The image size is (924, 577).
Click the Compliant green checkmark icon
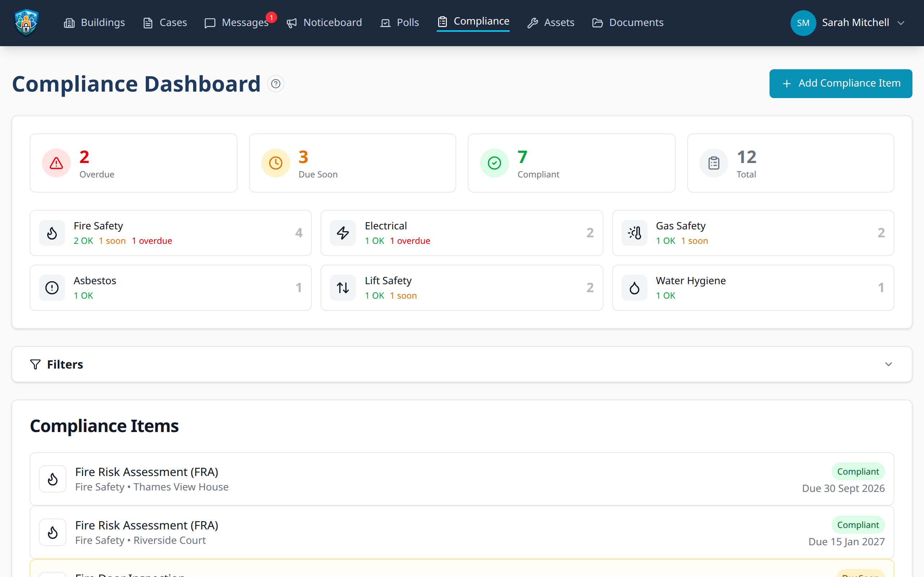click(494, 163)
